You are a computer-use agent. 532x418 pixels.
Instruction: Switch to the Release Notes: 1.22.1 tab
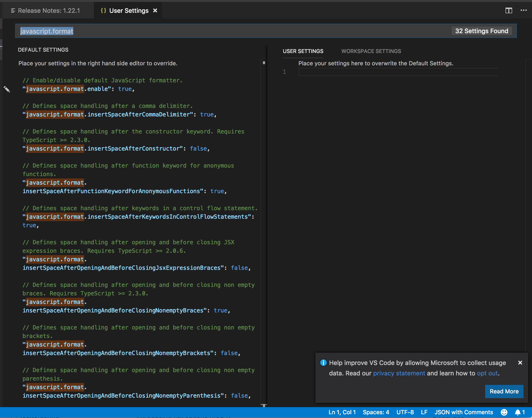tap(49, 10)
